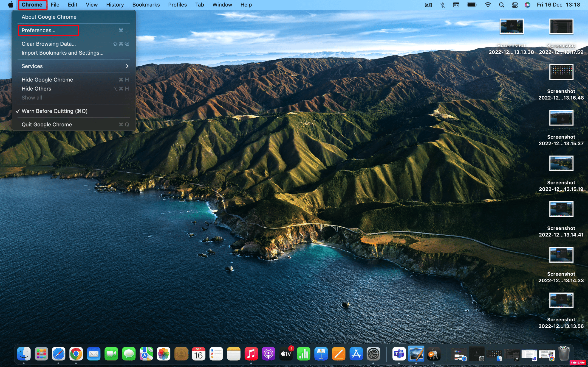Viewport: 588px width, 367px height.
Task: Click Quit Google Chrome
Action: tap(47, 125)
